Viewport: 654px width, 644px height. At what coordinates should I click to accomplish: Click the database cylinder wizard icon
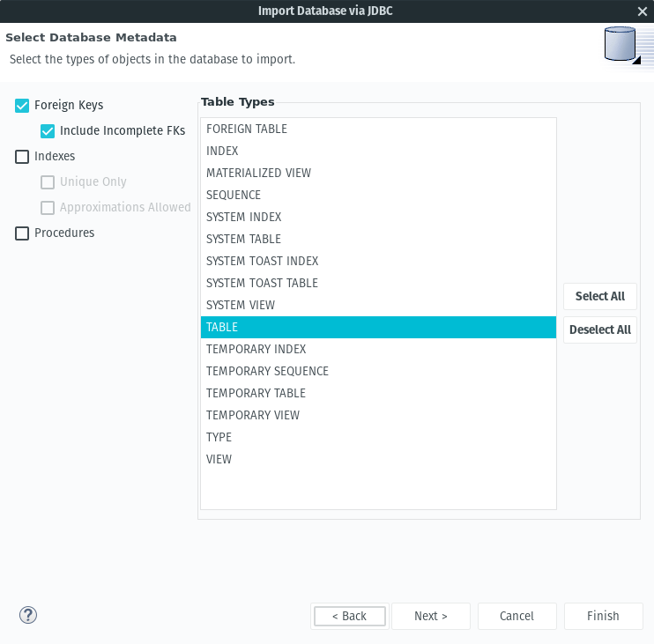(x=622, y=45)
